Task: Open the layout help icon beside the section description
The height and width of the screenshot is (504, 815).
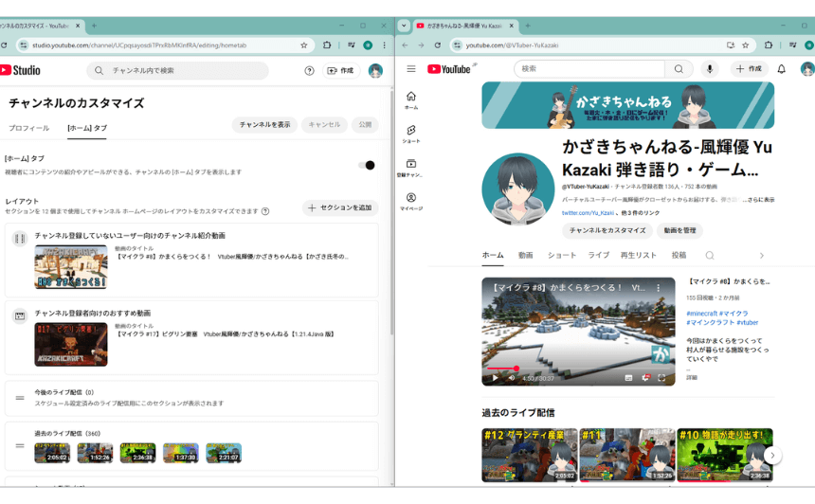Action: point(265,211)
